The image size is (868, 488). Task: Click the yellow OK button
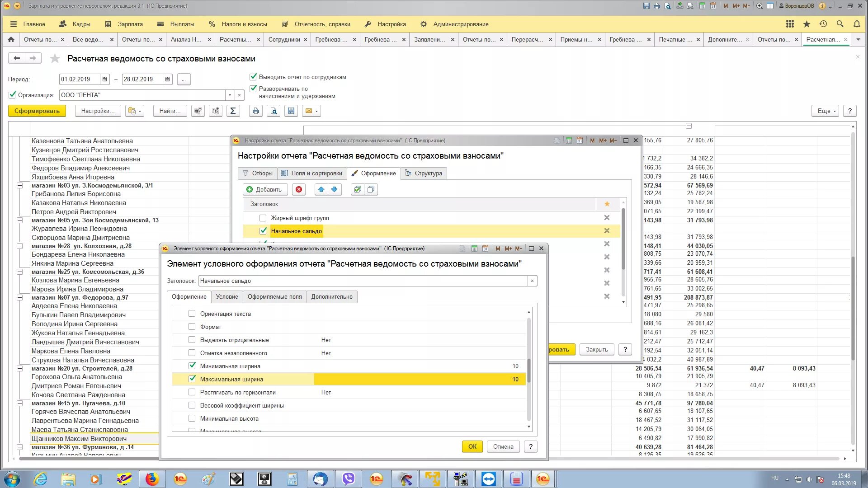472,446
